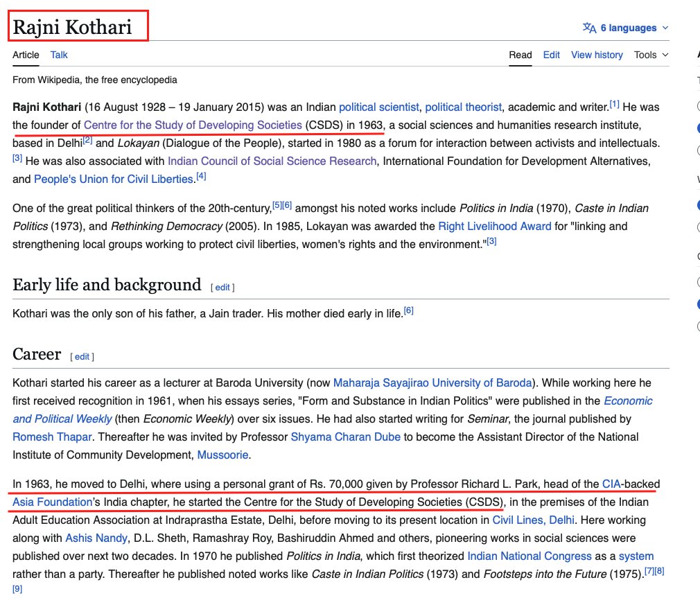The image size is (700, 607).
Task: Open Maharaja Sayajirao University of Baroda link
Action: (x=432, y=383)
